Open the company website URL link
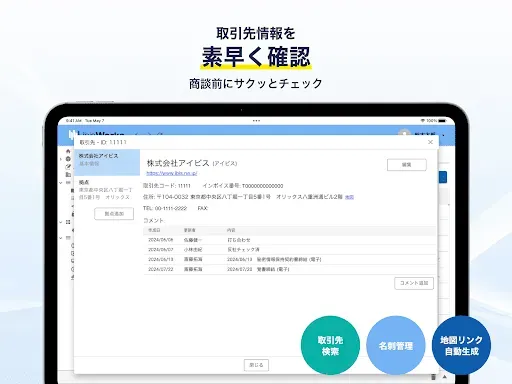512x384 pixels. click(x=172, y=173)
